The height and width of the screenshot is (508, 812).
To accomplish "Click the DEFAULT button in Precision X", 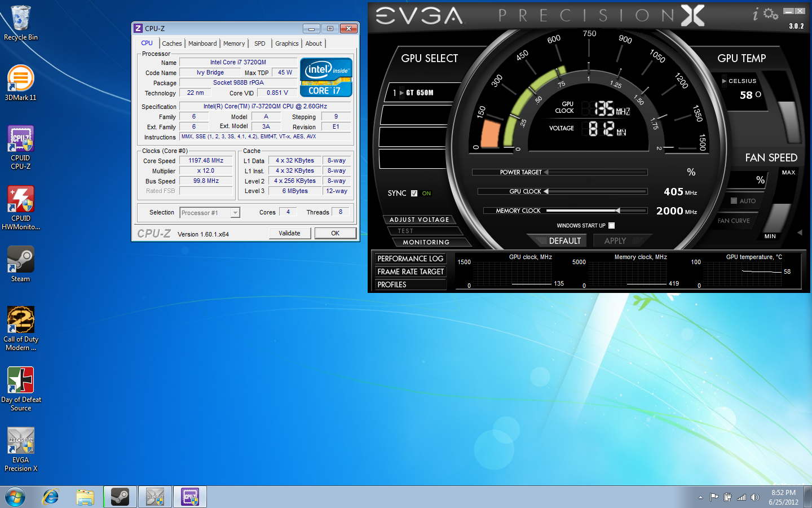I will pyautogui.click(x=562, y=240).
